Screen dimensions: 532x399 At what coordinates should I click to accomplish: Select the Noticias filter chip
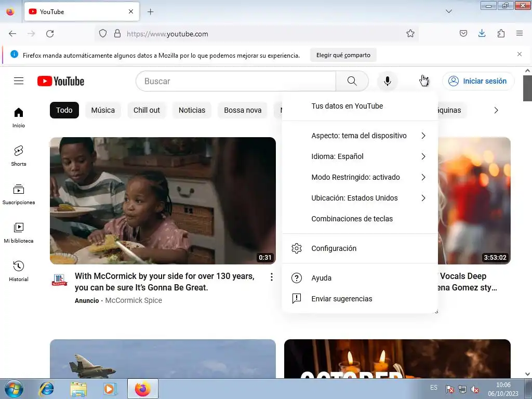192,110
